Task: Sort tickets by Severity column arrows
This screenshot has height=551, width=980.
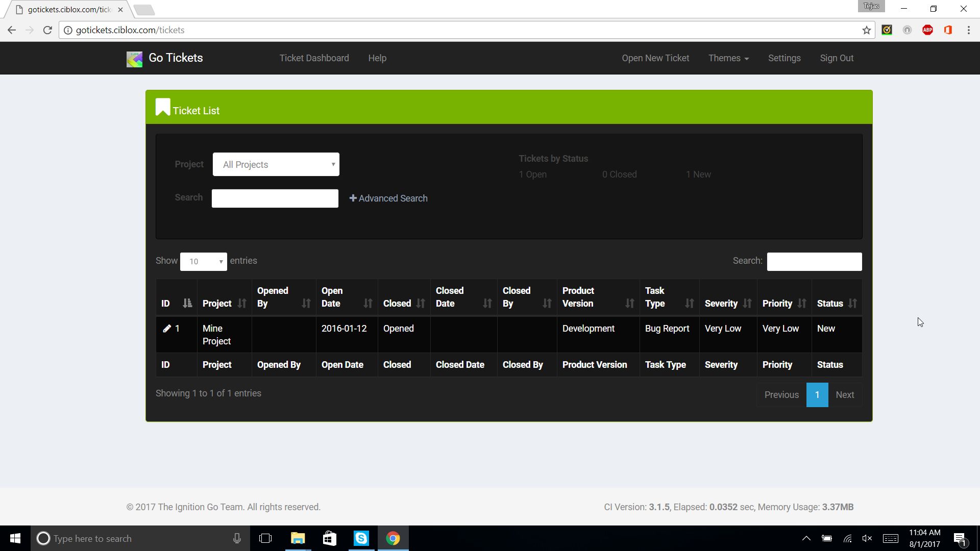Action: pos(747,304)
